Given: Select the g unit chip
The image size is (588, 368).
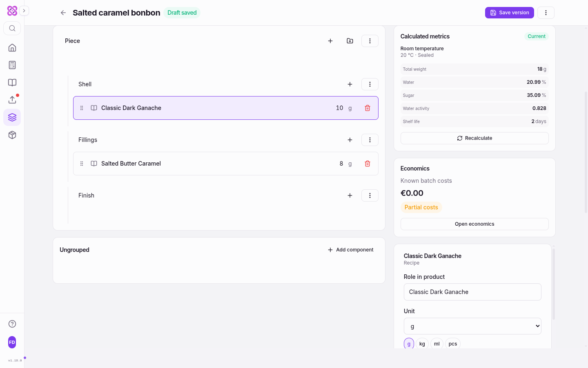Looking at the screenshot, I should (x=409, y=344).
